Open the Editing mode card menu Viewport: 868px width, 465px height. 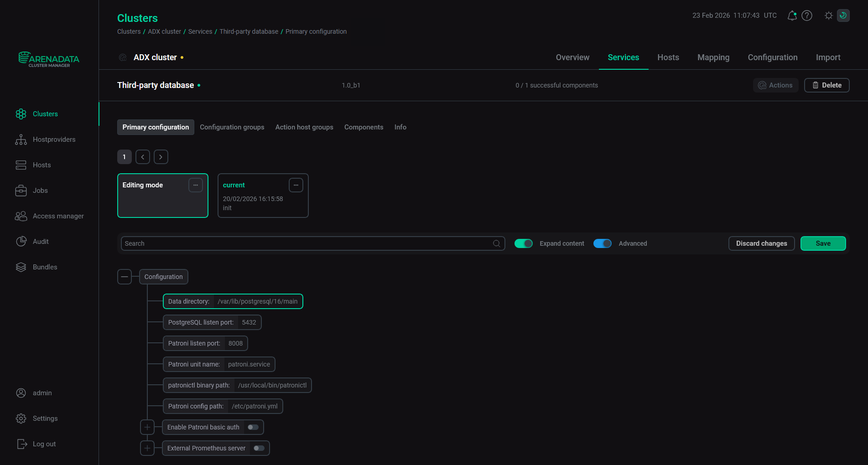tap(196, 185)
